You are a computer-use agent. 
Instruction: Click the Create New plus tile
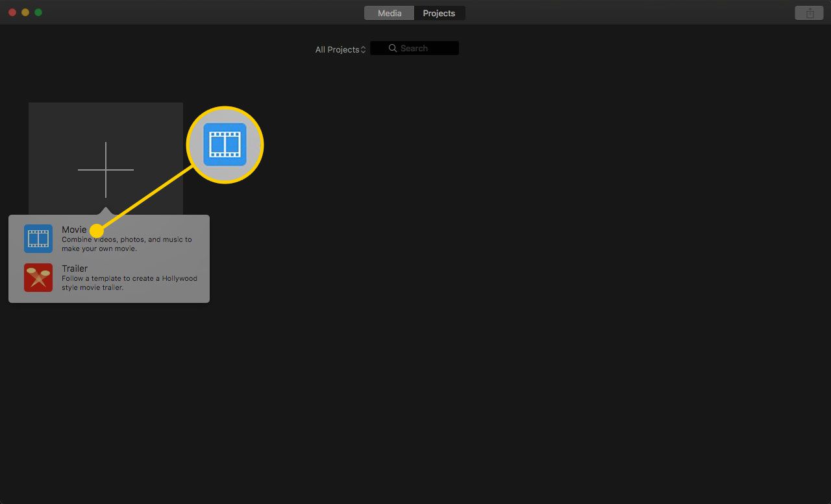click(x=106, y=160)
